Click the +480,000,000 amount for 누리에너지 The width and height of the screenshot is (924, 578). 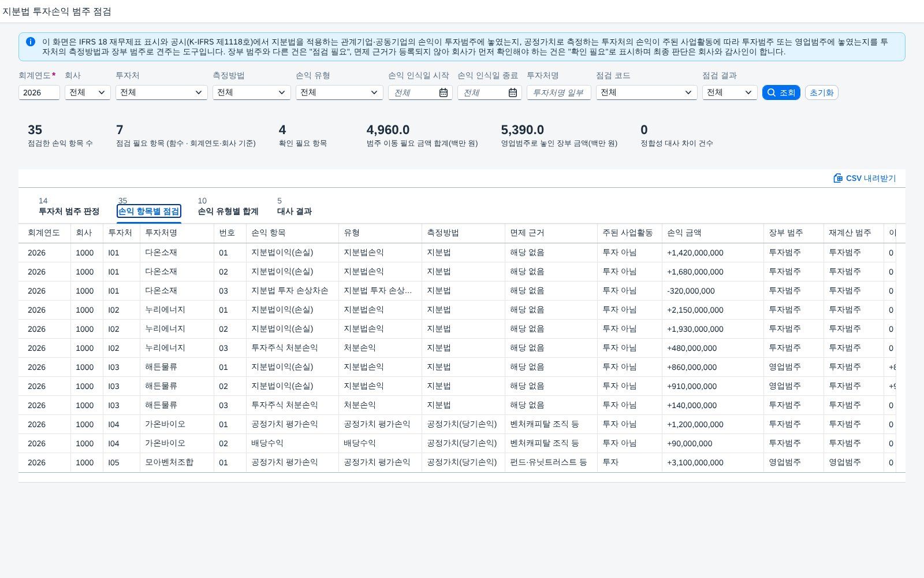coord(713,348)
